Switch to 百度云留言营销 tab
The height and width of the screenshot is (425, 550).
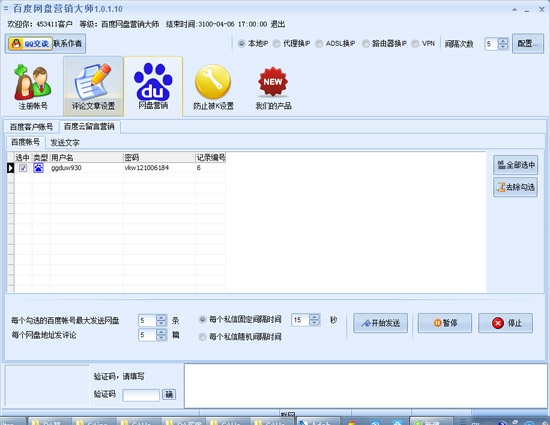point(89,126)
